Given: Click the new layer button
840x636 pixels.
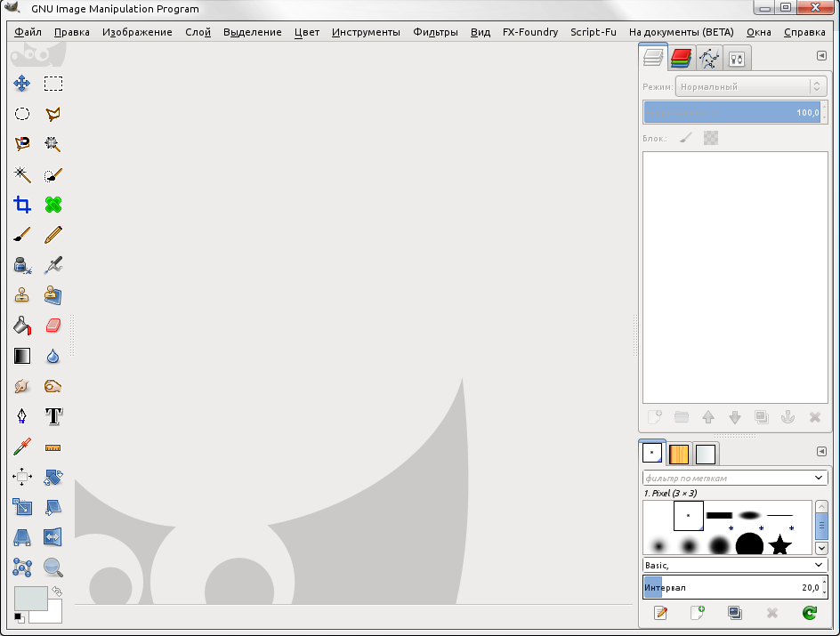Looking at the screenshot, I should pos(655,417).
